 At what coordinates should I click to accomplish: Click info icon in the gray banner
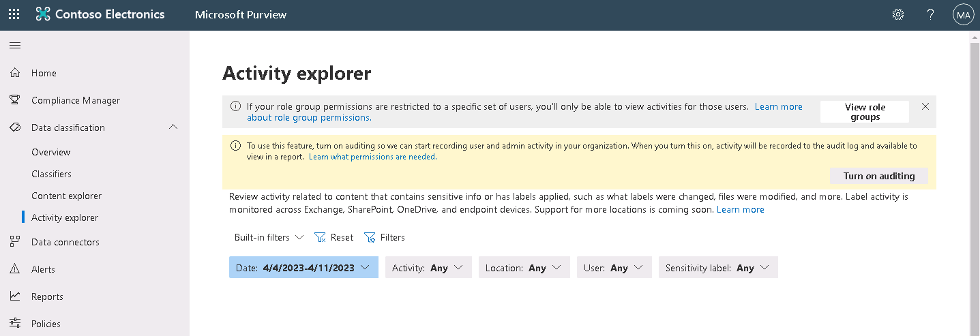click(x=235, y=106)
